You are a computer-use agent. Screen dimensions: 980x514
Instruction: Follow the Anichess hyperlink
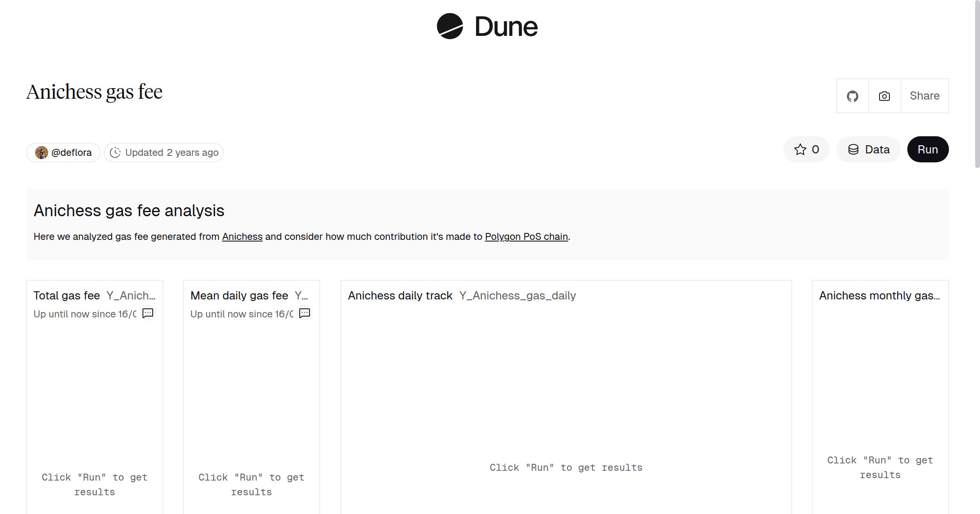pyautogui.click(x=242, y=237)
